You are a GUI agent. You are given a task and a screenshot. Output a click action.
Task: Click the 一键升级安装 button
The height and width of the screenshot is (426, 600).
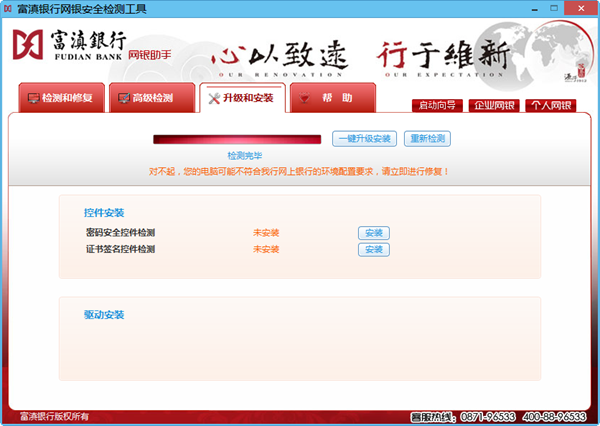coord(364,138)
